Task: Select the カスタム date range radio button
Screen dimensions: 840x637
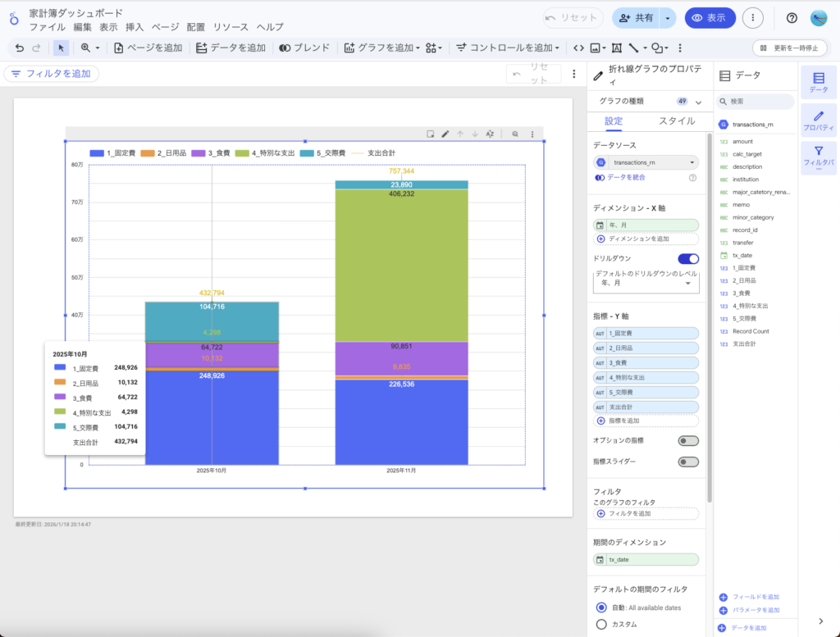Action: 601,624
